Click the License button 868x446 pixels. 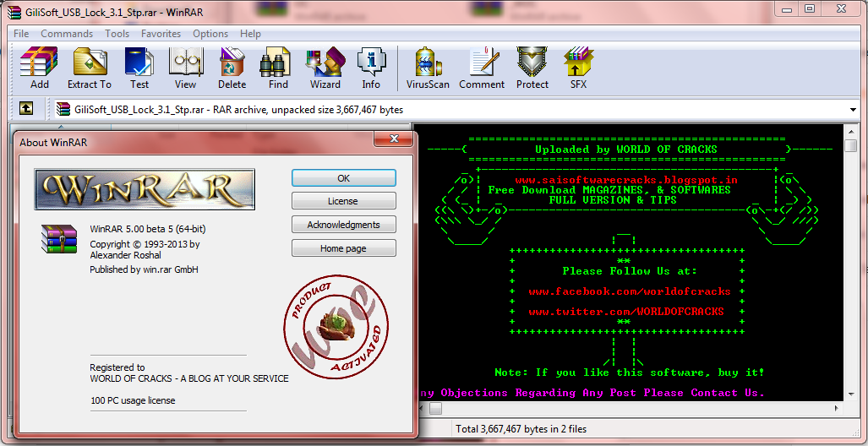344,201
